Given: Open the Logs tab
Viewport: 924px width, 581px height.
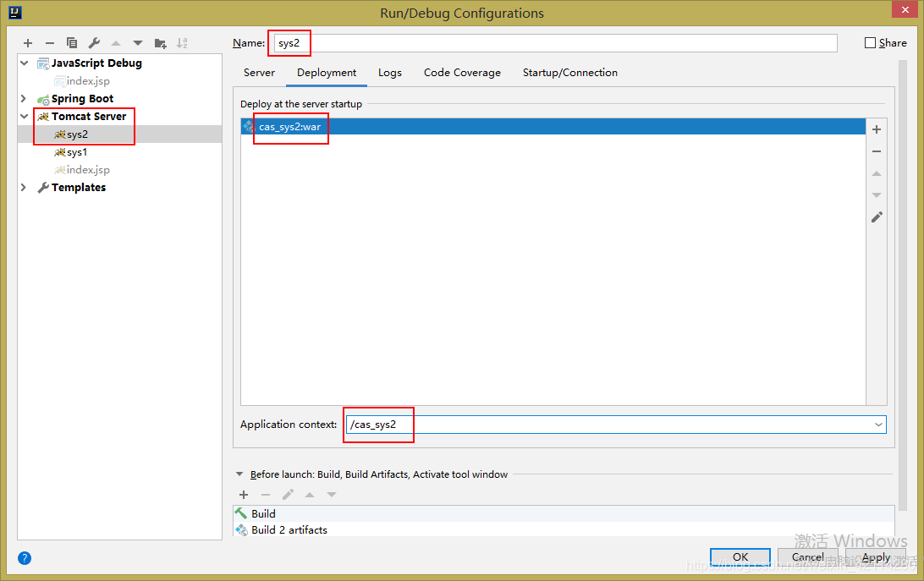Looking at the screenshot, I should pyautogui.click(x=390, y=73).
